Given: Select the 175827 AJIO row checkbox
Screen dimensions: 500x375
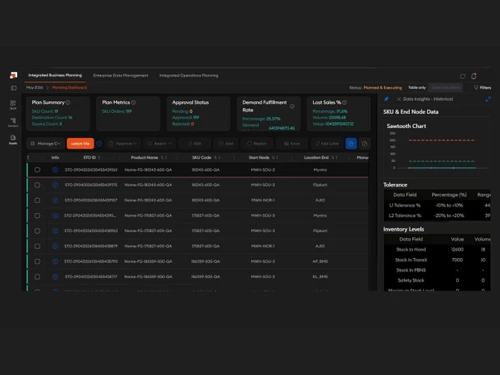Looking at the screenshot, I should click(x=37, y=246).
